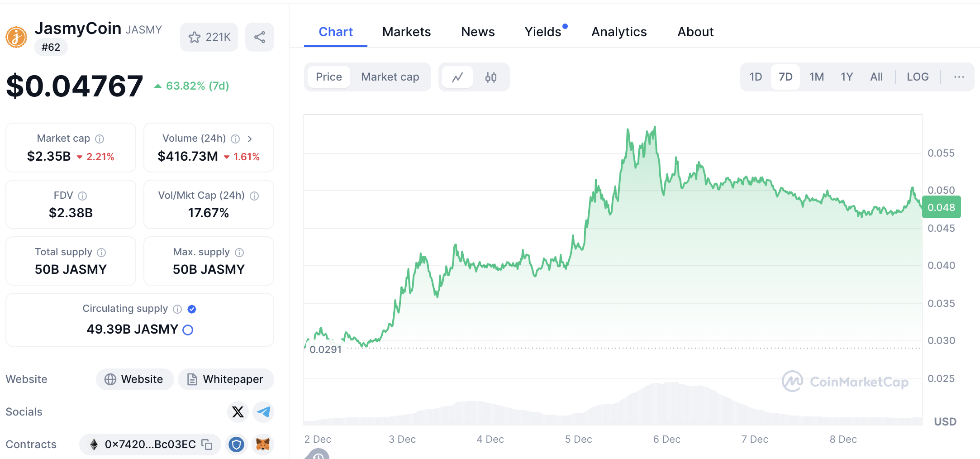Enable LOG scale on chart
The width and height of the screenshot is (980, 459).
[x=918, y=77]
